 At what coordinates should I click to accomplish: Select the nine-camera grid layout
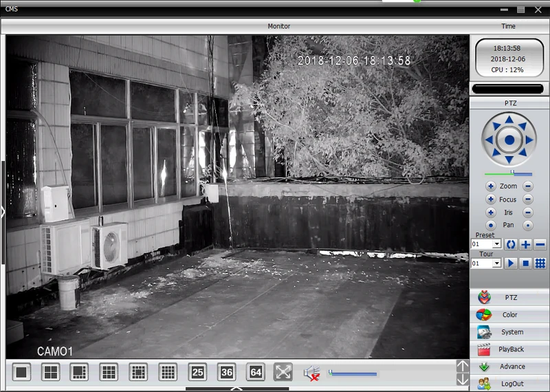coord(109,372)
